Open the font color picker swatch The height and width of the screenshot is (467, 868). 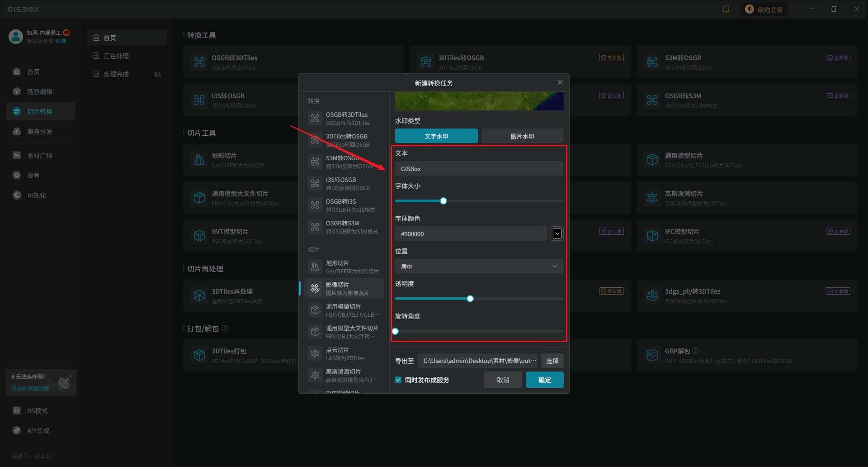pos(557,233)
